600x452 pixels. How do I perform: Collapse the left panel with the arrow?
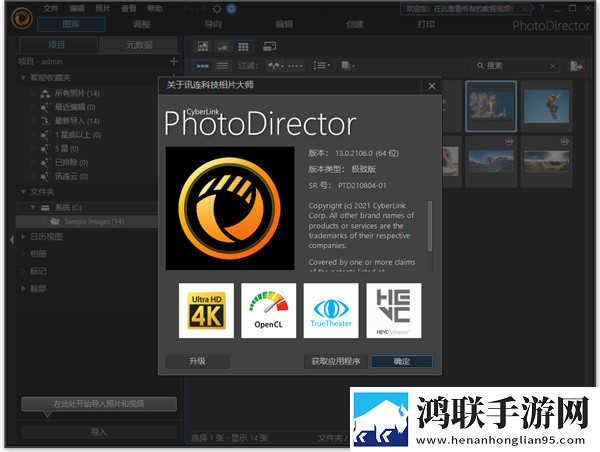pyautogui.click(x=11, y=240)
